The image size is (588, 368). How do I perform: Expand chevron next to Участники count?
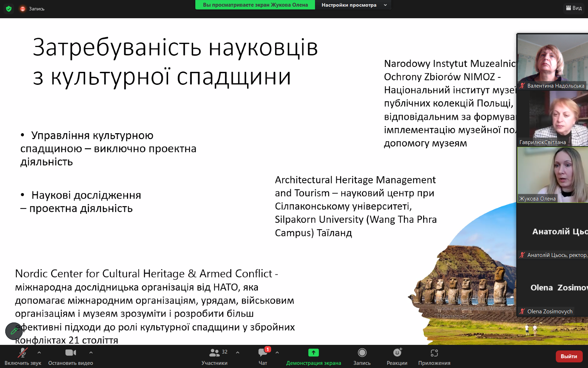pyautogui.click(x=238, y=353)
